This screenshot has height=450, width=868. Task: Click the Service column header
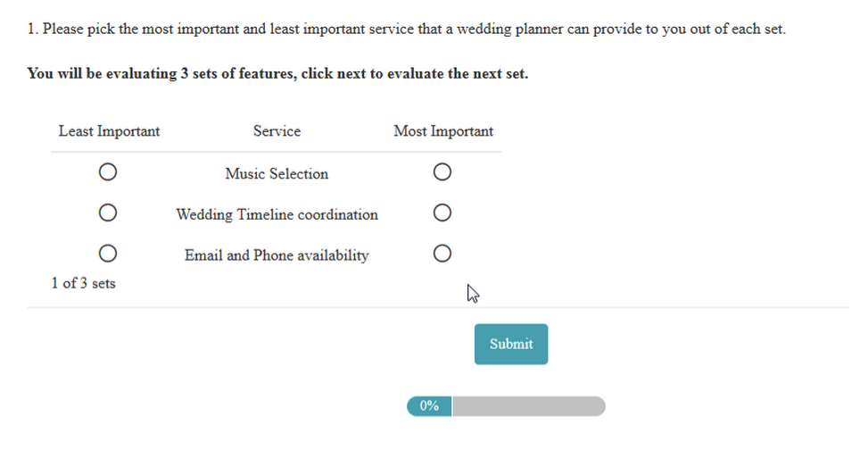coord(277,131)
